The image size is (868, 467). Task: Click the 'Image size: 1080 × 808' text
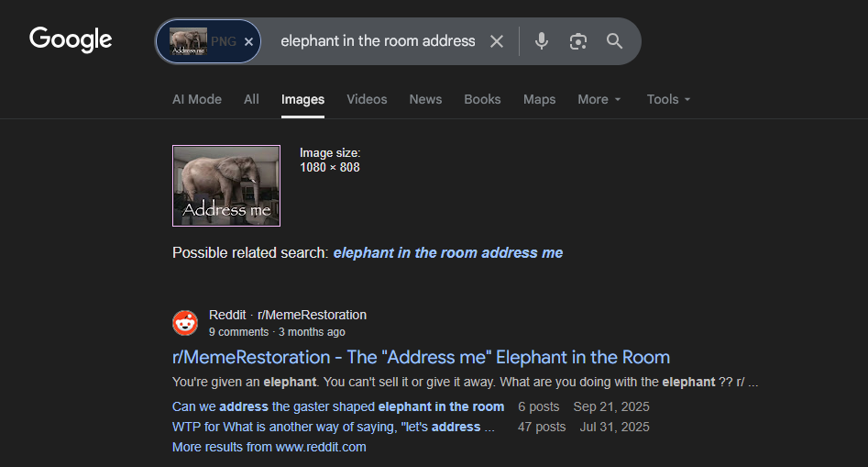[x=330, y=160]
